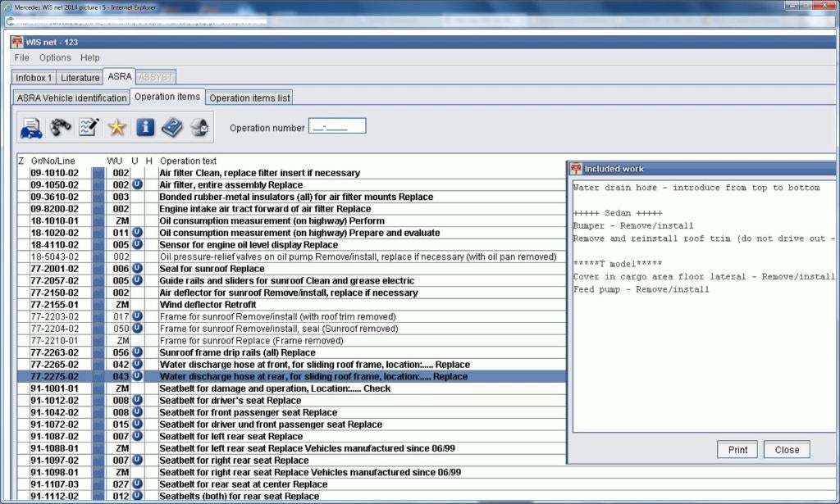Click the vehicle document icon in toolbar
Image resolution: width=840 pixels, height=504 pixels.
pos(31,128)
